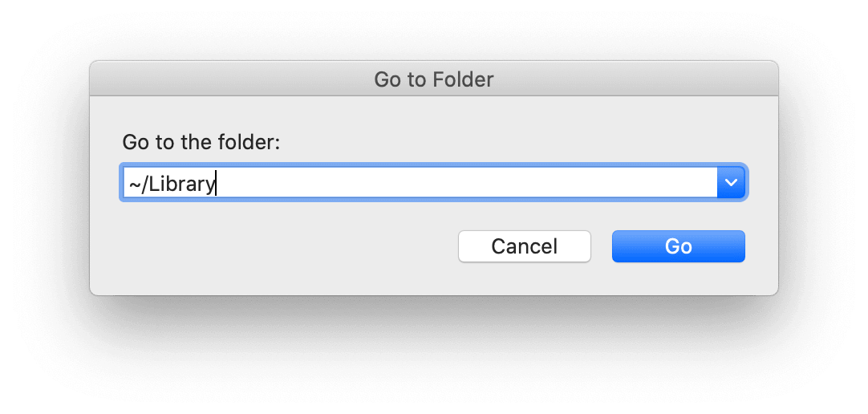
Task: Click the Go to Folder title bar
Action: pyautogui.click(x=433, y=79)
